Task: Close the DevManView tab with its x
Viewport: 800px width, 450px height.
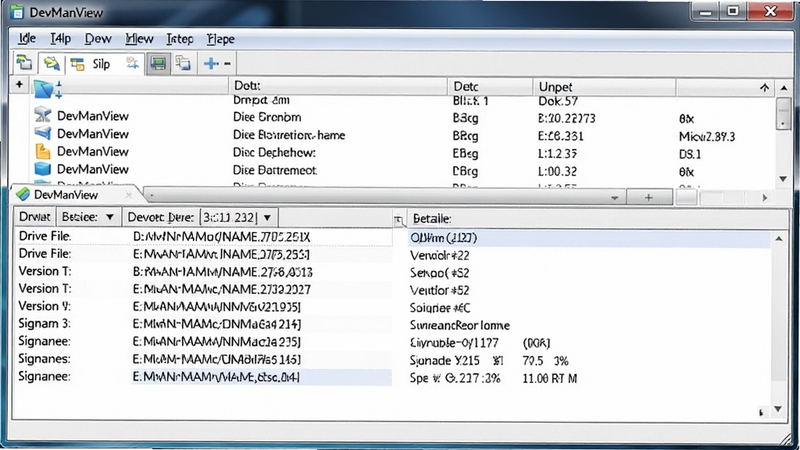Action: pyautogui.click(x=129, y=194)
